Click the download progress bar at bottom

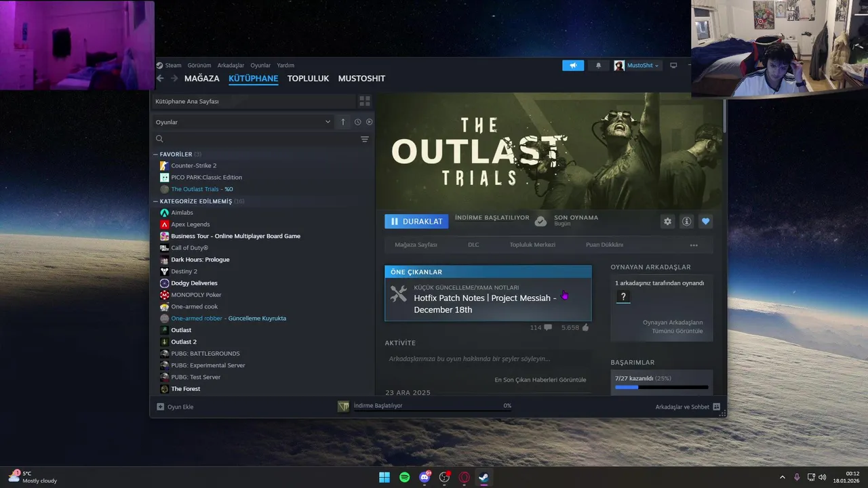pyautogui.click(x=432, y=410)
